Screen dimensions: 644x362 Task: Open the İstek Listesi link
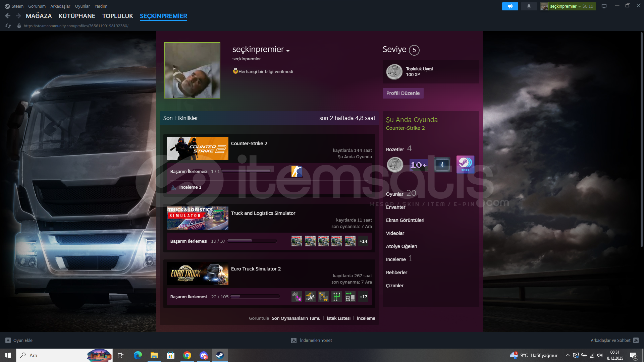(338, 318)
